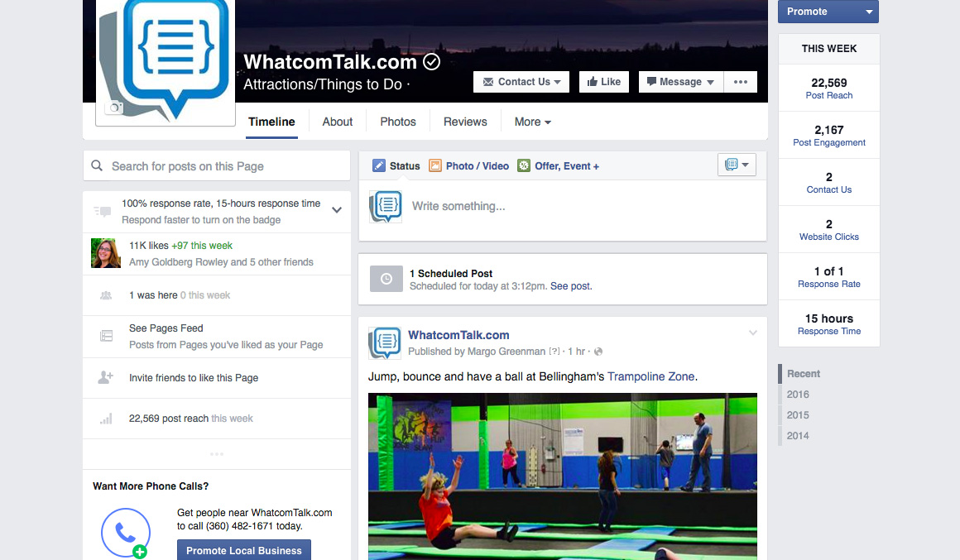Click the response rate message icon
This screenshot has width=960, height=560.
coord(103,212)
